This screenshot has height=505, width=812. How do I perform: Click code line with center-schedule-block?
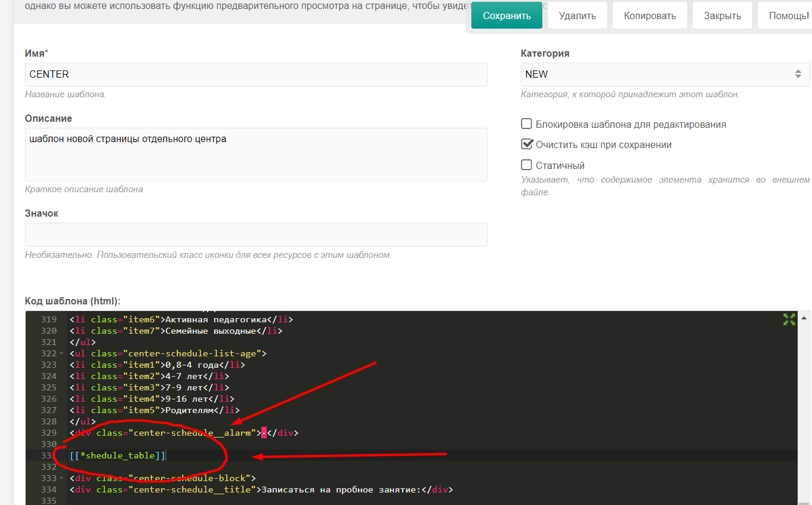[162, 478]
